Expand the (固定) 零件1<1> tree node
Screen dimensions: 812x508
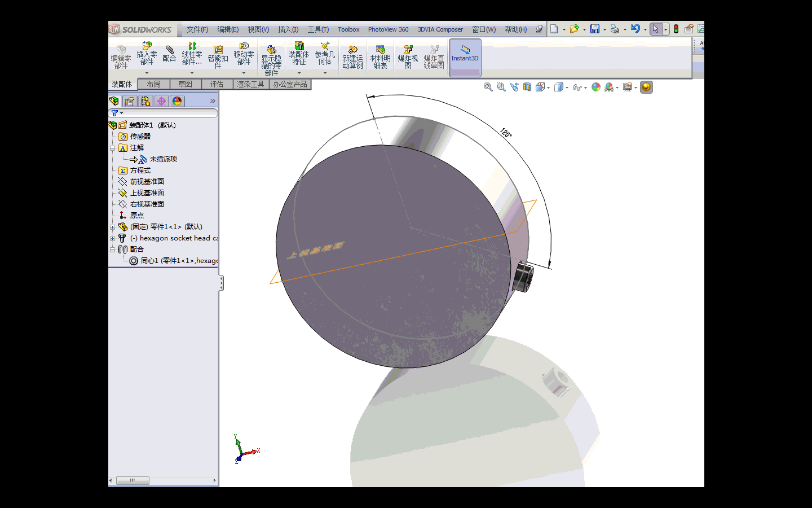[x=112, y=227]
